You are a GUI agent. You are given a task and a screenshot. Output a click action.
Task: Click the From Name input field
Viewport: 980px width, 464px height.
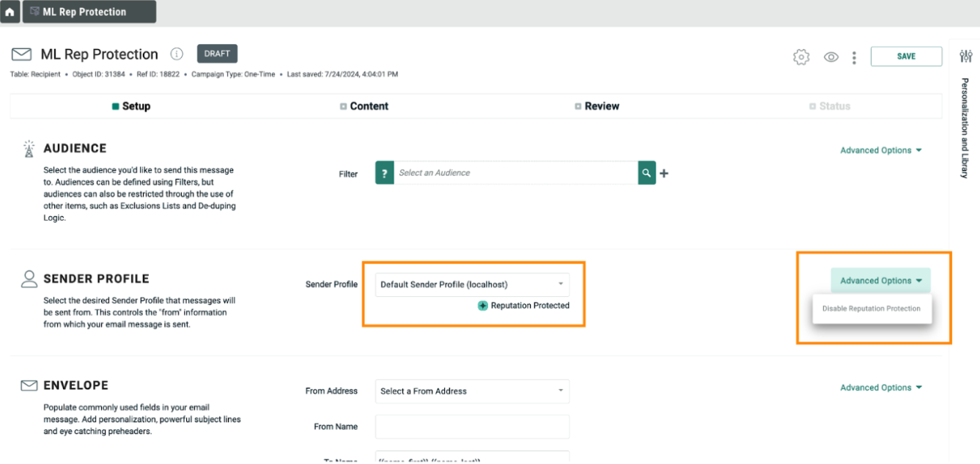pyautogui.click(x=472, y=427)
